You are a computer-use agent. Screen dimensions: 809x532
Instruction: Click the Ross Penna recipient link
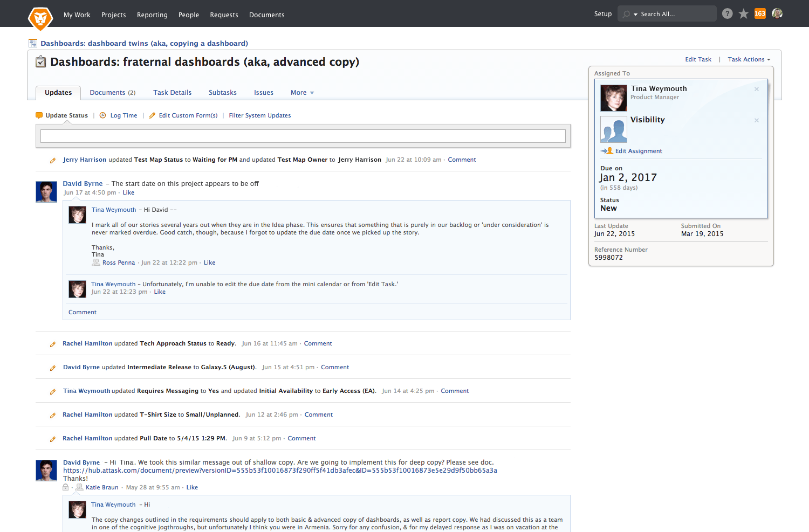[119, 262]
